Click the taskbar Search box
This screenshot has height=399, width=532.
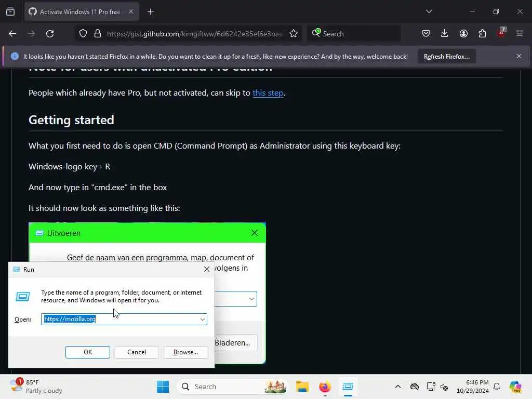(232, 387)
